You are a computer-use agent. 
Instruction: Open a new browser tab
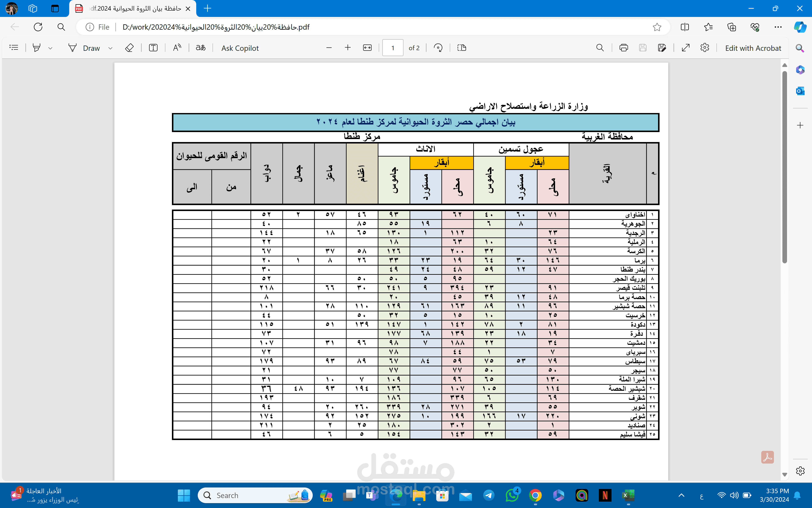pyautogui.click(x=207, y=8)
